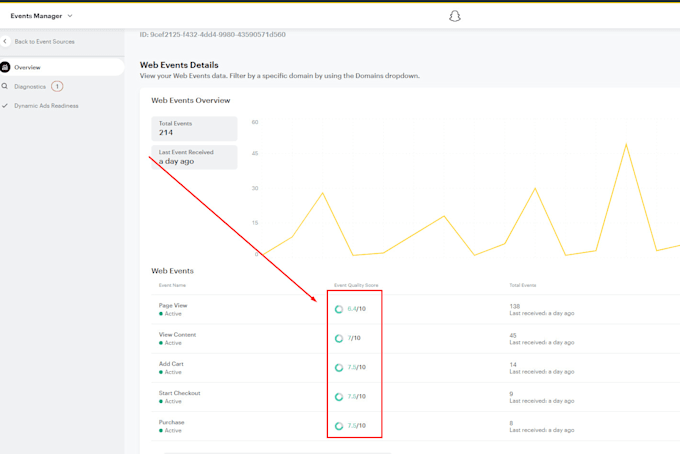
Task: Click the Total Events column header
Action: pos(523,285)
